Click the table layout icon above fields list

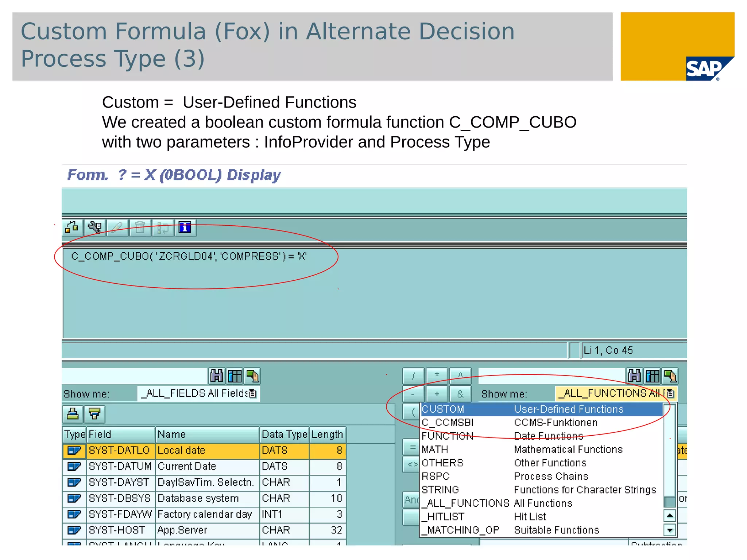[x=235, y=376]
